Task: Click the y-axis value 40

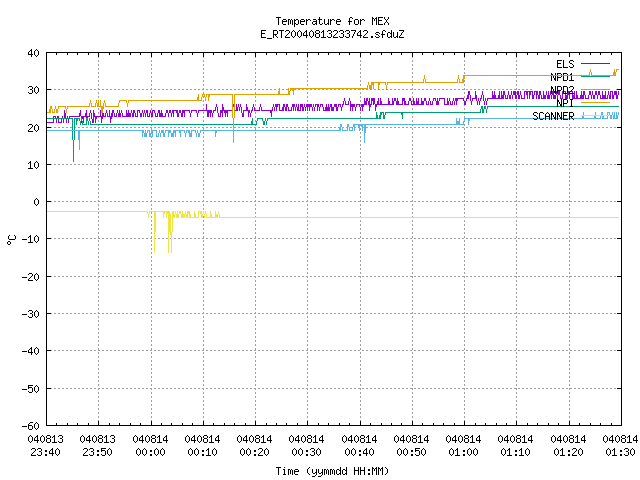Action: click(x=33, y=53)
